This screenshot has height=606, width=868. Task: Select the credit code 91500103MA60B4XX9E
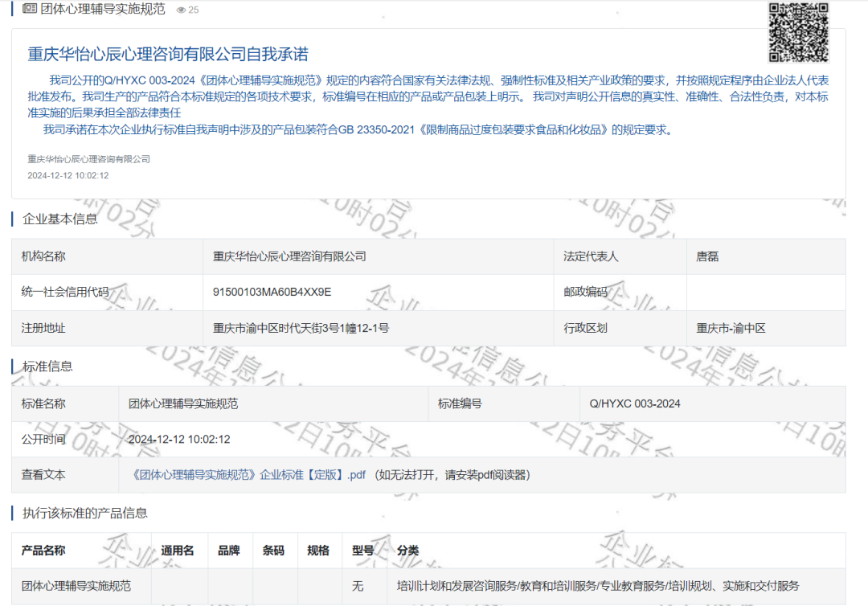272,293
